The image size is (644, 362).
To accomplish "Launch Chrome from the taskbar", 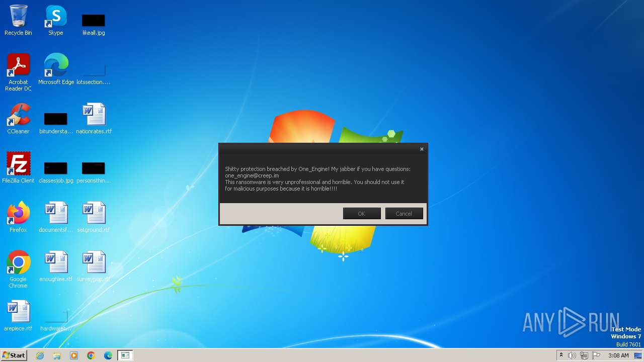I will coord(91,355).
